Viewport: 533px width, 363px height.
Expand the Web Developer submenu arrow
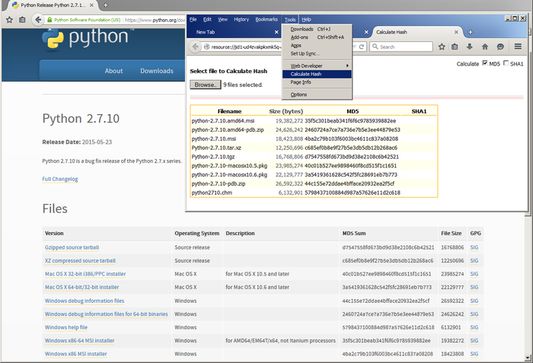tap(347, 66)
